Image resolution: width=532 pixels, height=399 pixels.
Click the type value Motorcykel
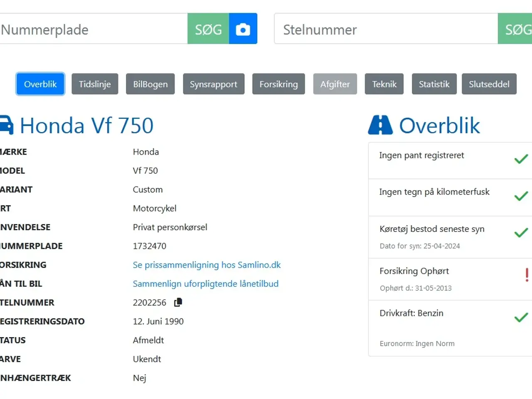point(155,208)
